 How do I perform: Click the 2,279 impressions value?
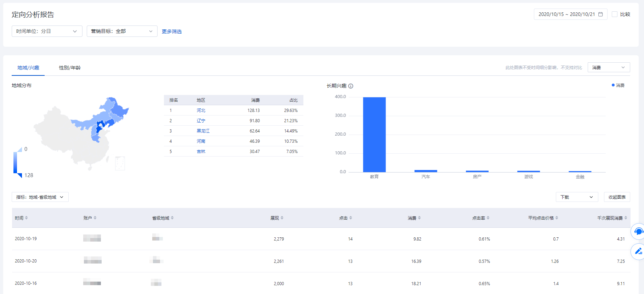point(279,239)
